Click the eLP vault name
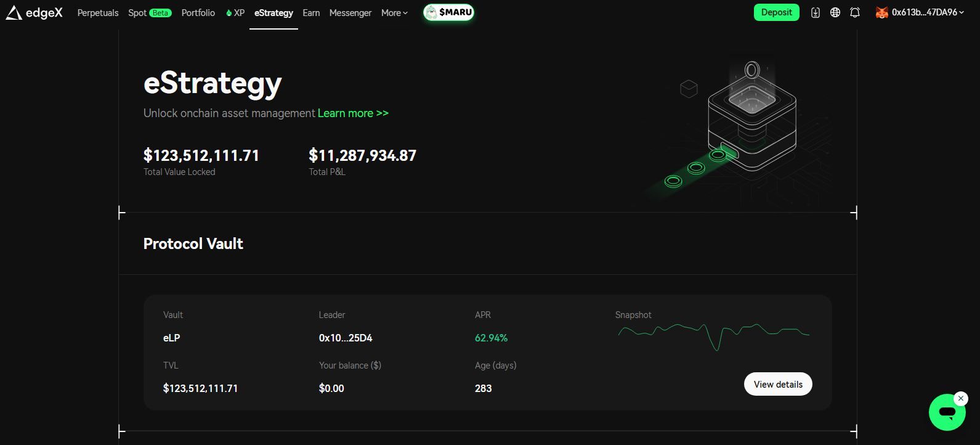Image resolution: width=980 pixels, height=445 pixels. coord(172,338)
